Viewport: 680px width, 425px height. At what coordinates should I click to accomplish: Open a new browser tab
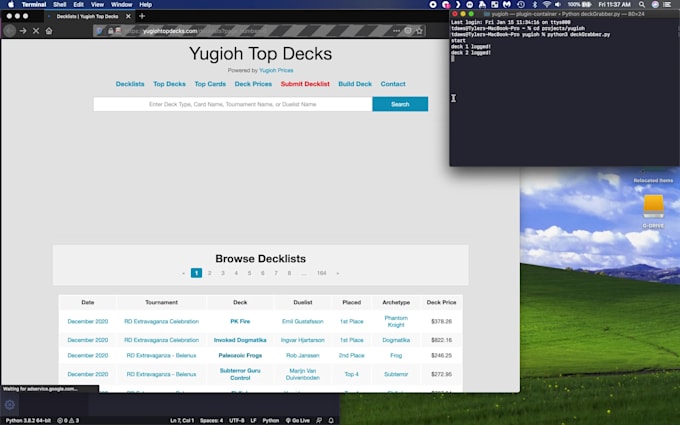click(x=142, y=16)
